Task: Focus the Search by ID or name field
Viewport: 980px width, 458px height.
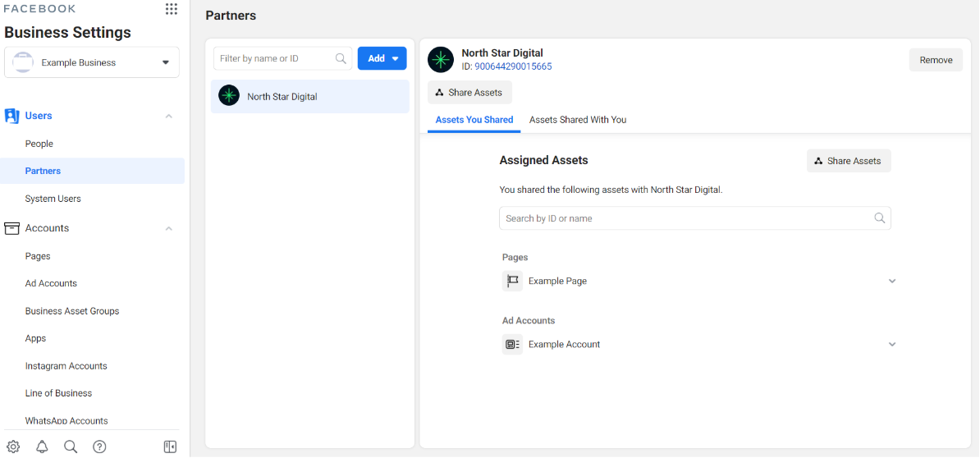Action: 695,218
